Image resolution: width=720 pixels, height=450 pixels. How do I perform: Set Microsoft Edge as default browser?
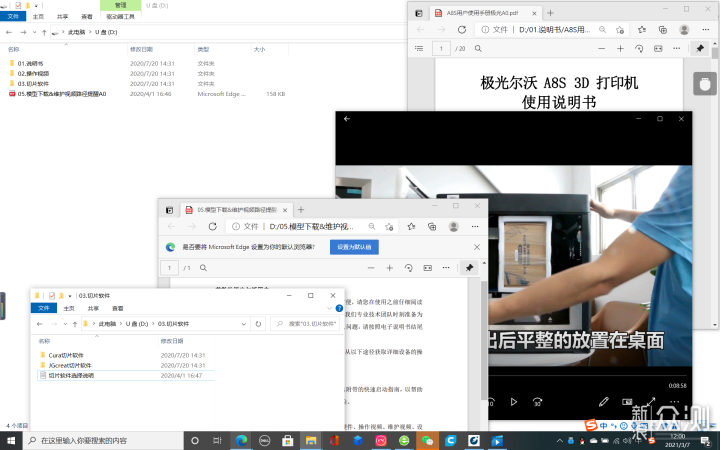pyautogui.click(x=354, y=247)
